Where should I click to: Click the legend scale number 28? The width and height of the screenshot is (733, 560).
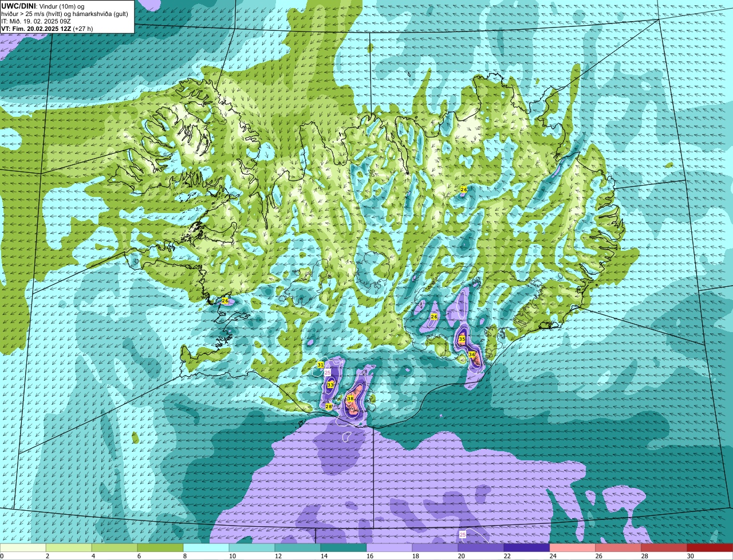click(x=645, y=556)
